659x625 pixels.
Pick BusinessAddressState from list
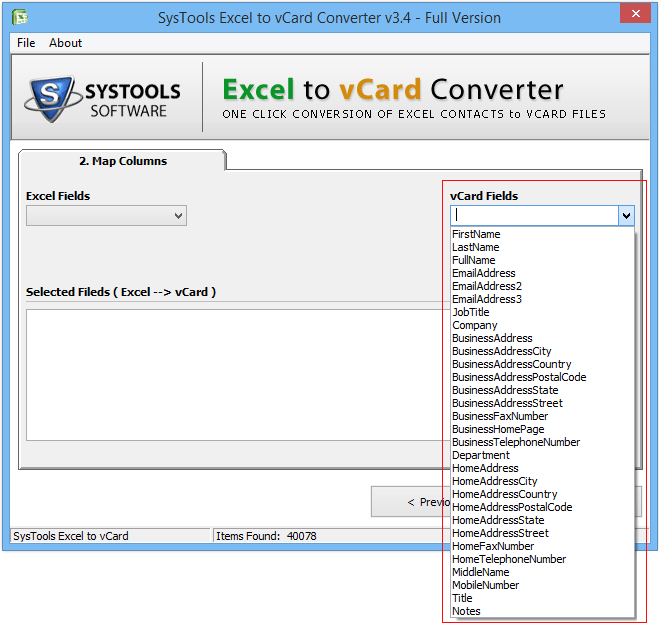tap(542, 390)
